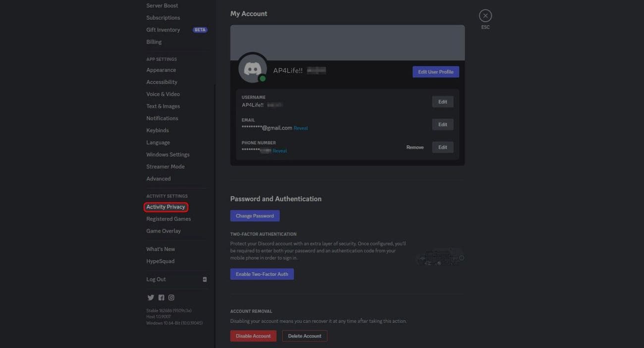Click the Twitter icon in sidebar
Image resolution: width=644 pixels, height=348 pixels.
point(151,297)
